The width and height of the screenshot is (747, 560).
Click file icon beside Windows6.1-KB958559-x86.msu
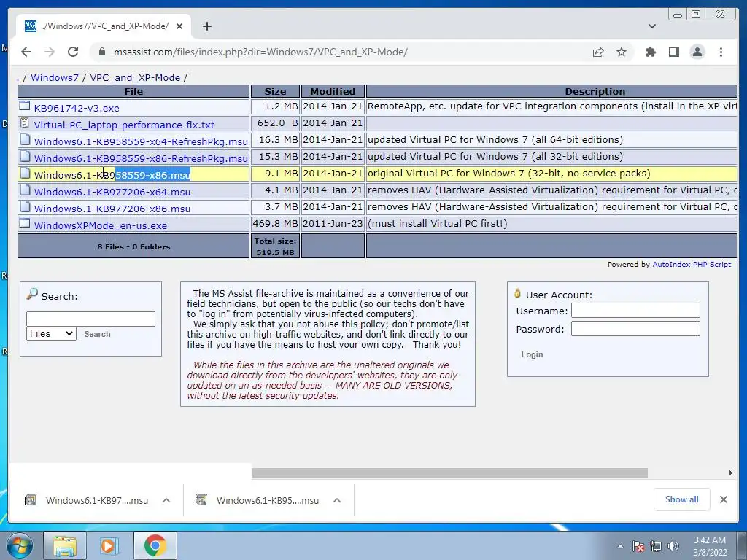pyautogui.click(x=26, y=173)
